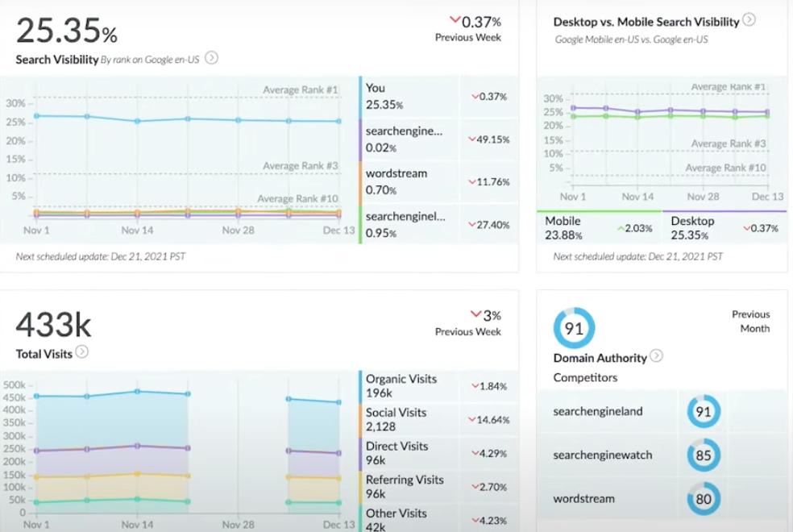Select the Organic Visits 196k entry
The width and height of the screenshot is (793, 532).
[409, 386]
